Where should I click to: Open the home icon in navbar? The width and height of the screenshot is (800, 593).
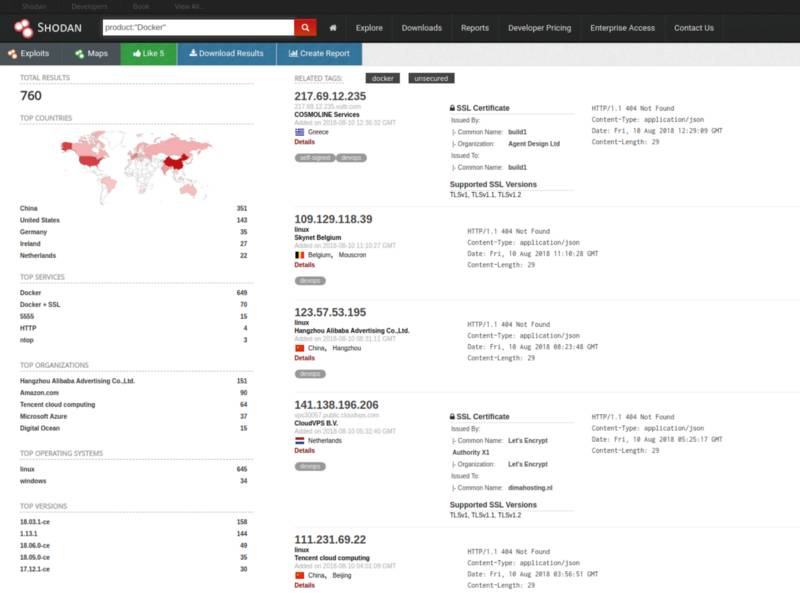click(x=333, y=28)
